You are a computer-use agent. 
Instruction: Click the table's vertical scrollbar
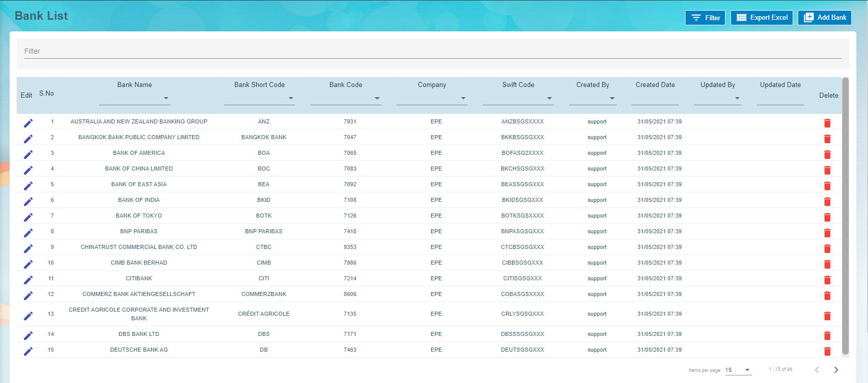(x=845, y=216)
